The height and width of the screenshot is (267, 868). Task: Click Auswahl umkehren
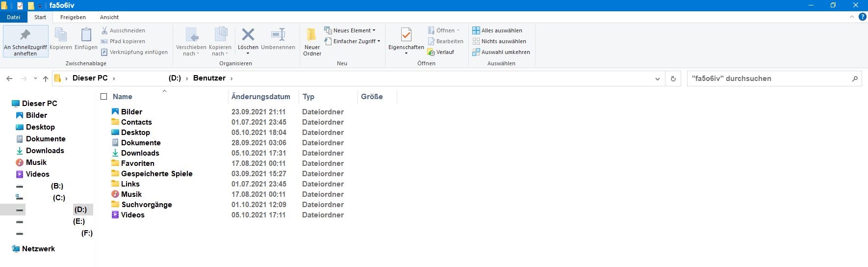501,52
